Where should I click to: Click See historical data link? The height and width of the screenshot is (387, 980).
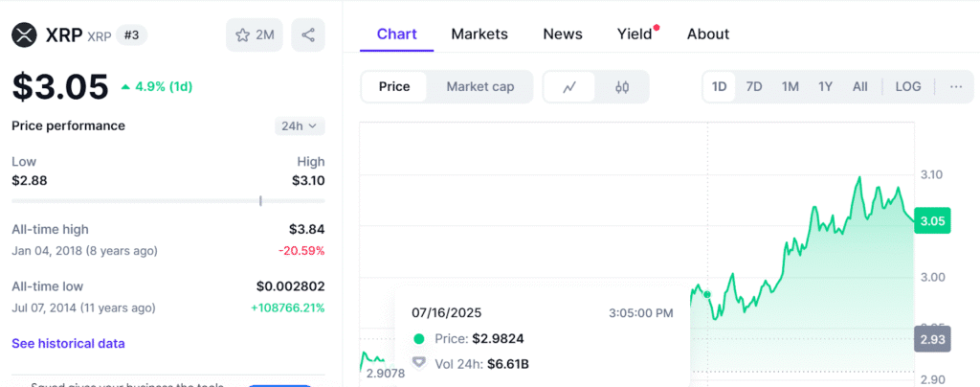[x=68, y=343]
